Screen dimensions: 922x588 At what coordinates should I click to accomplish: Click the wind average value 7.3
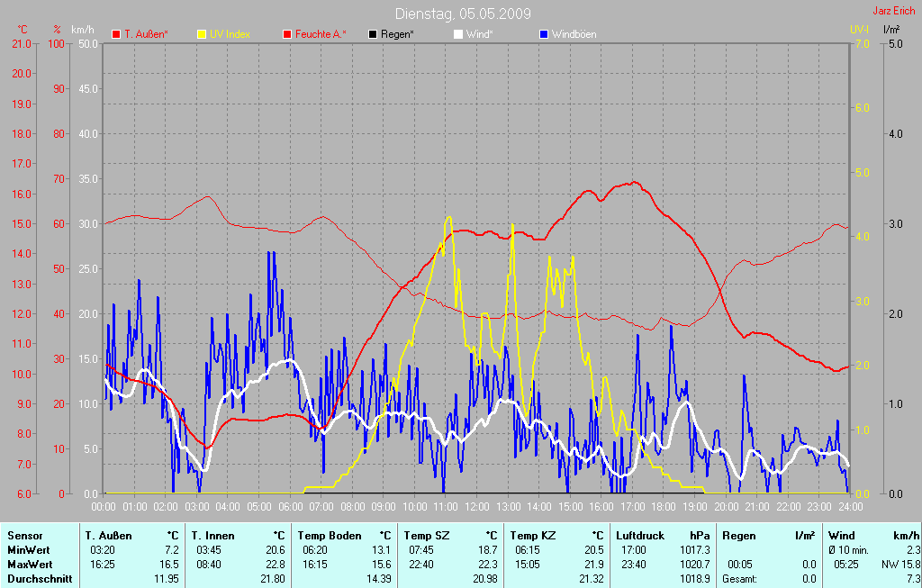coord(914,579)
